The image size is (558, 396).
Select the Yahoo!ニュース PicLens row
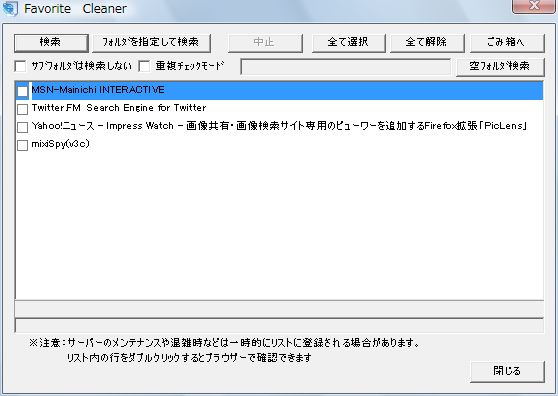pyautogui.click(x=279, y=126)
